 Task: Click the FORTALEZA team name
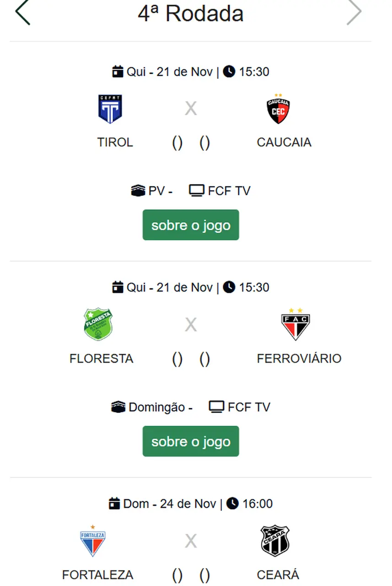(x=98, y=575)
